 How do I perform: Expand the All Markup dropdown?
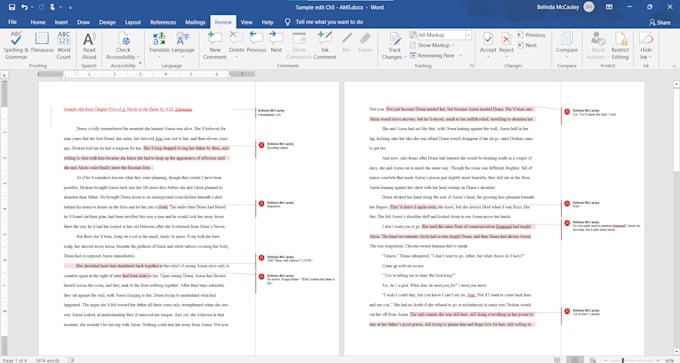pos(468,35)
